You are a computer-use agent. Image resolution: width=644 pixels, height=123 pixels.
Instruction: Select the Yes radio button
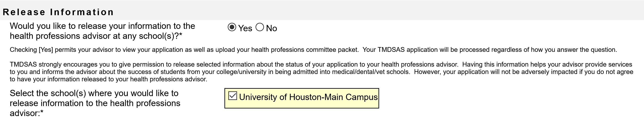[x=232, y=27]
